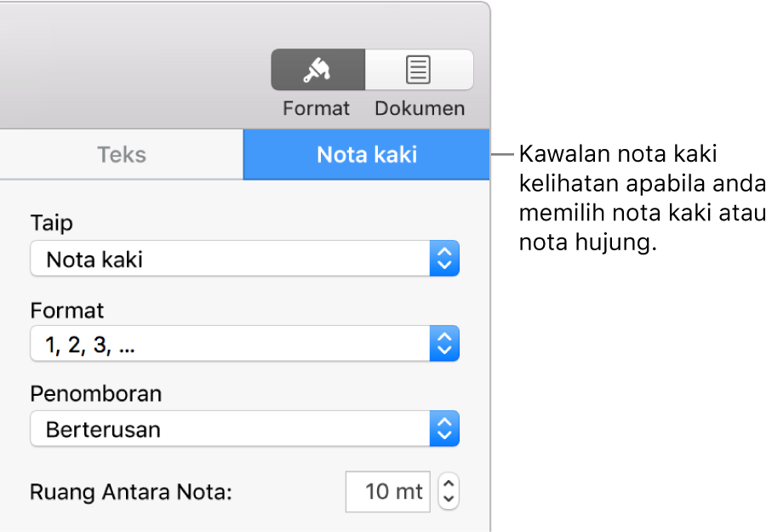Image resolution: width=772 pixels, height=532 pixels.
Task: Click the Penomboran label
Action: coord(96,393)
